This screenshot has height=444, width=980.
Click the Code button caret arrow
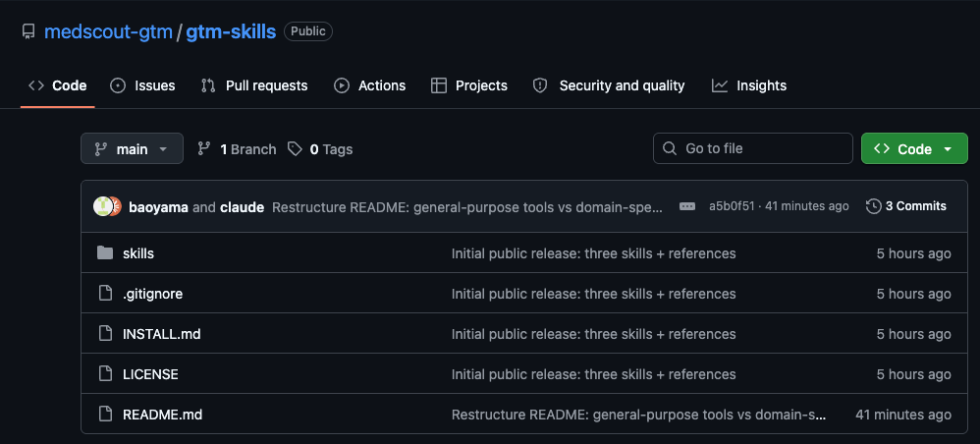(948, 149)
